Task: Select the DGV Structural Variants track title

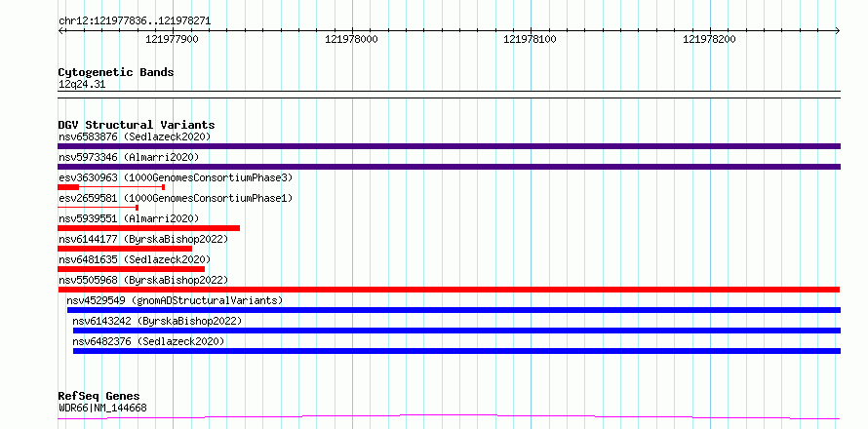Action: click(x=137, y=125)
